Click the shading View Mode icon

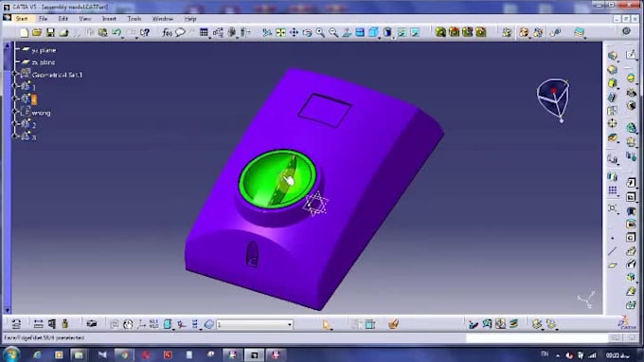(387, 32)
